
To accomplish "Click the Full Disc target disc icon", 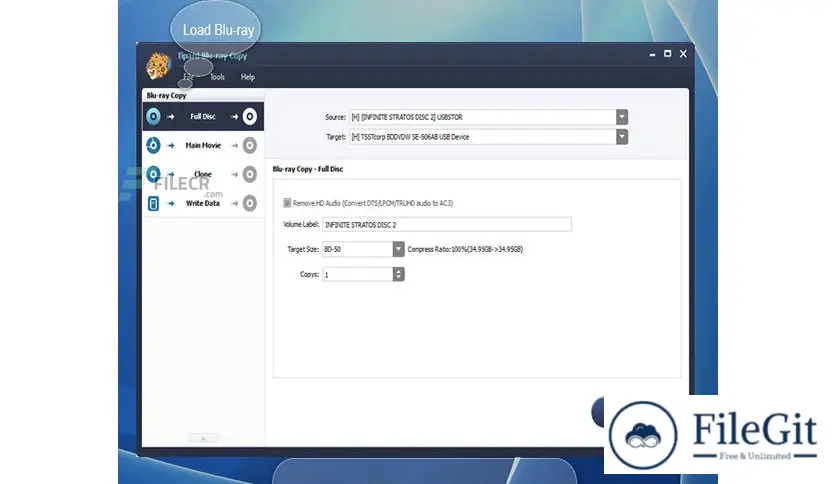I will (x=250, y=116).
